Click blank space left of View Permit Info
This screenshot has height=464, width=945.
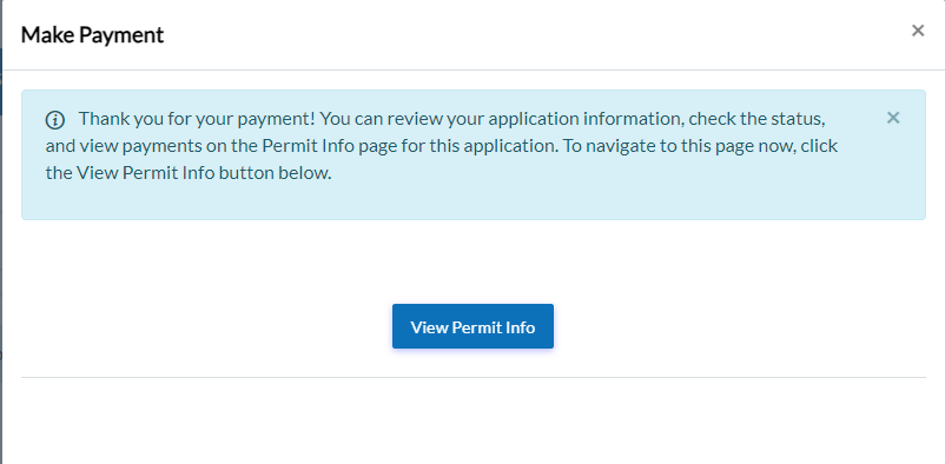point(200,327)
